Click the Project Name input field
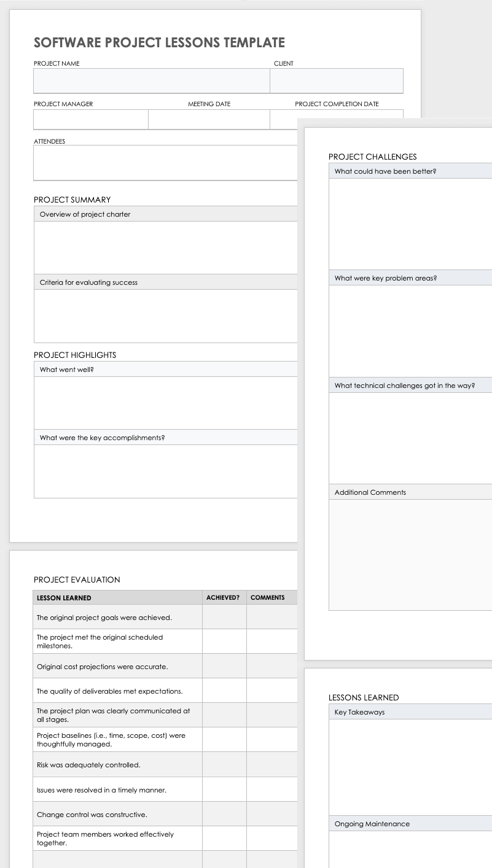 tap(151, 80)
